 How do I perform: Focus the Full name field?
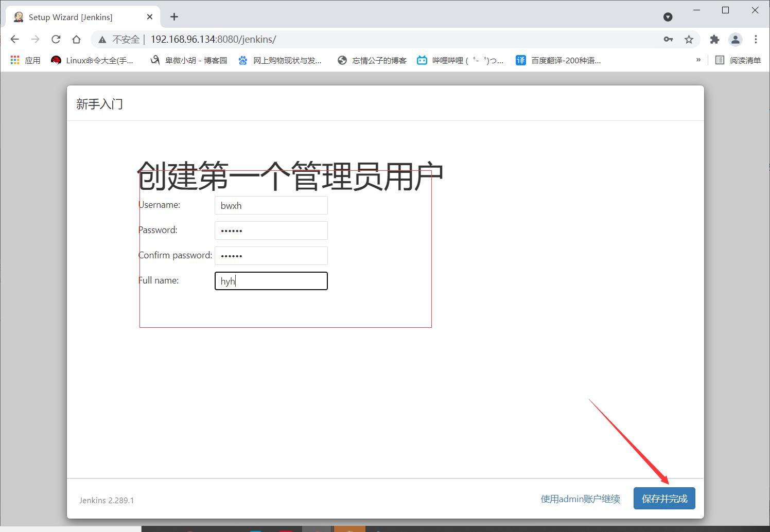(271, 281)
